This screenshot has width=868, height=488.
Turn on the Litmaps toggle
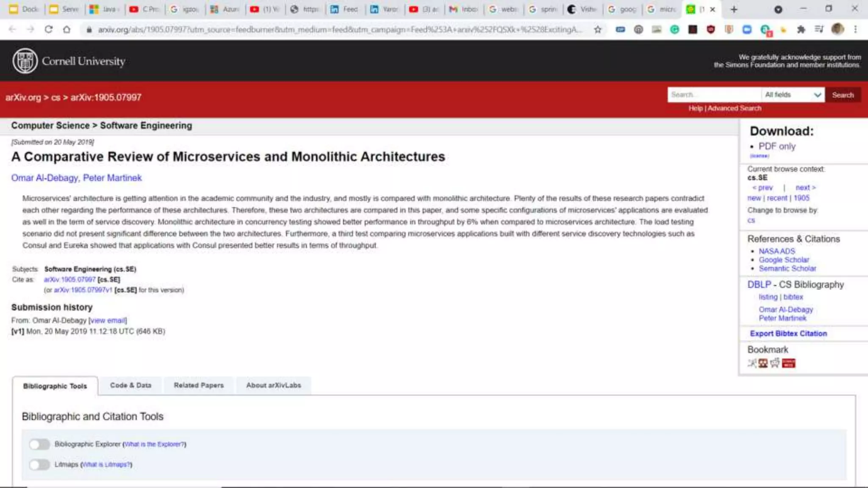[39, 465]
